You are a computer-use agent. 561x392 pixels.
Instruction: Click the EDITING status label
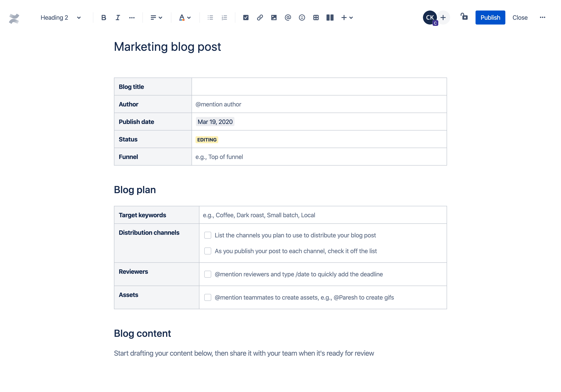[207, 139]
